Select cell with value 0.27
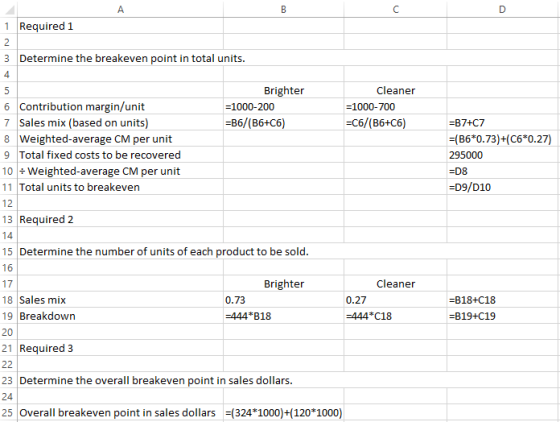 click(x=395, y=300)
